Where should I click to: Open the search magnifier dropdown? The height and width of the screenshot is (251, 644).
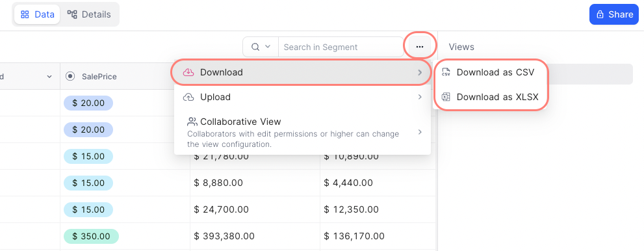click(x=261, y=47)
